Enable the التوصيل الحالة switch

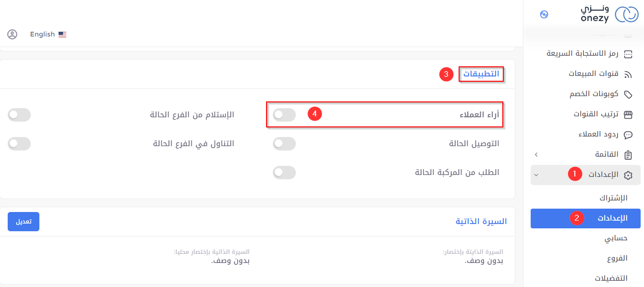tap(284, 144)
